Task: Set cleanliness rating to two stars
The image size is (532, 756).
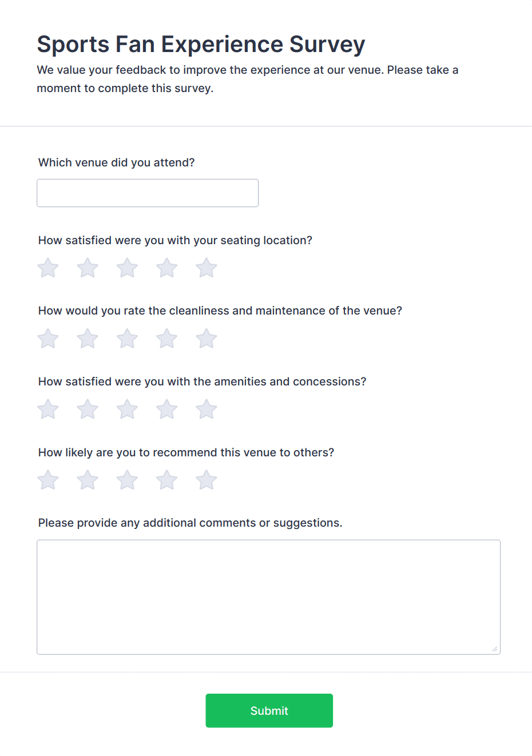Action: point(88,339)
